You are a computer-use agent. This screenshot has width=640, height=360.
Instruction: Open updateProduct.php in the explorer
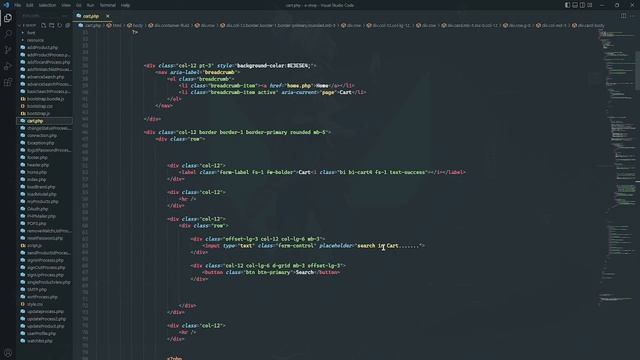[x=45, y=326]
